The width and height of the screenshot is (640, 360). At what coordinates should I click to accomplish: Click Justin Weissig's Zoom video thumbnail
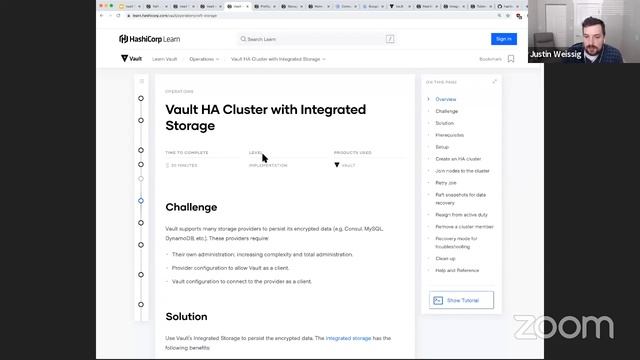(584, 31)
